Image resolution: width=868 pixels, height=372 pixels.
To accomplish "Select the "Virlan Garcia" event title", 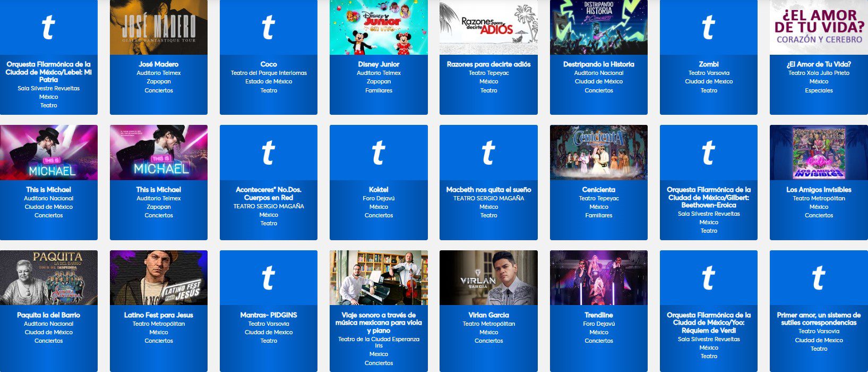I will (488, 315).
